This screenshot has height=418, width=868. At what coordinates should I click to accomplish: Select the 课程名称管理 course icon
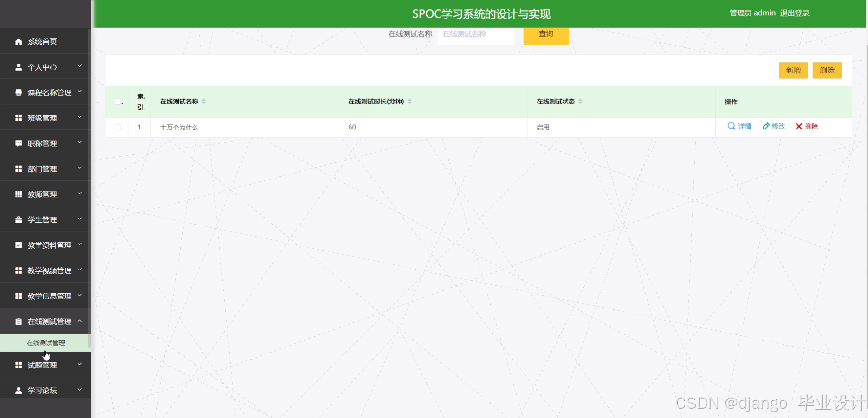[x=18, y=92]
